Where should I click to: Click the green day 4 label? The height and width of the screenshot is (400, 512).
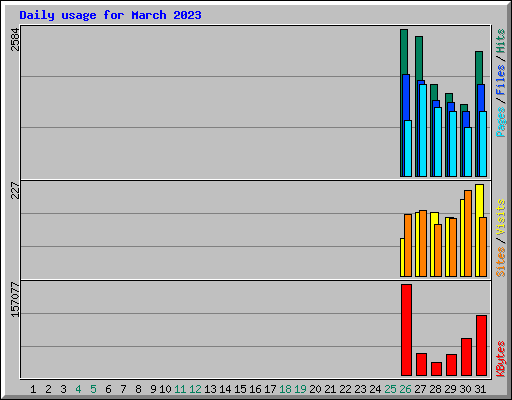click(78, 389)
